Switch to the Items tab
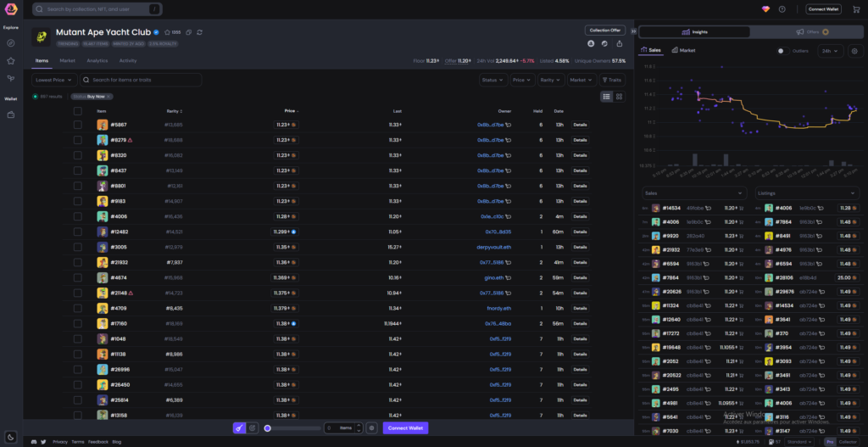Viewport: 868px width, 447px height. tap(42, 60)
